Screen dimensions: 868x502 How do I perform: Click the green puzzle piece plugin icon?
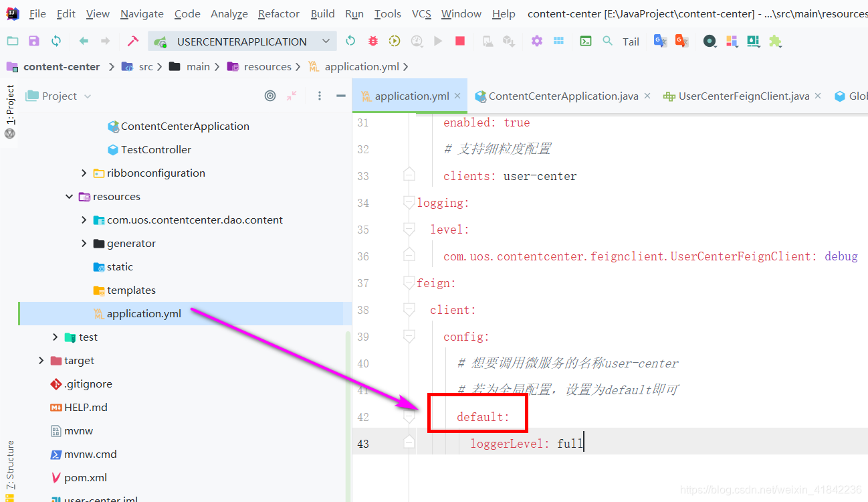(x=775, y=41)
